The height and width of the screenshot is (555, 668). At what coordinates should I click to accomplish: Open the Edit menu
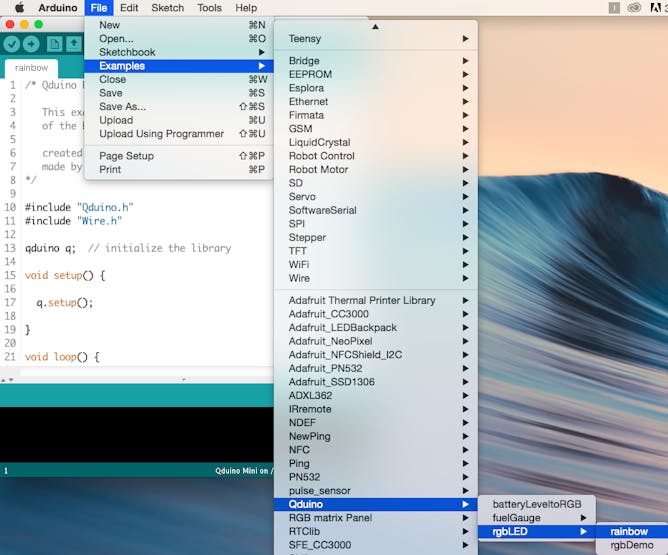coord(129,8)
